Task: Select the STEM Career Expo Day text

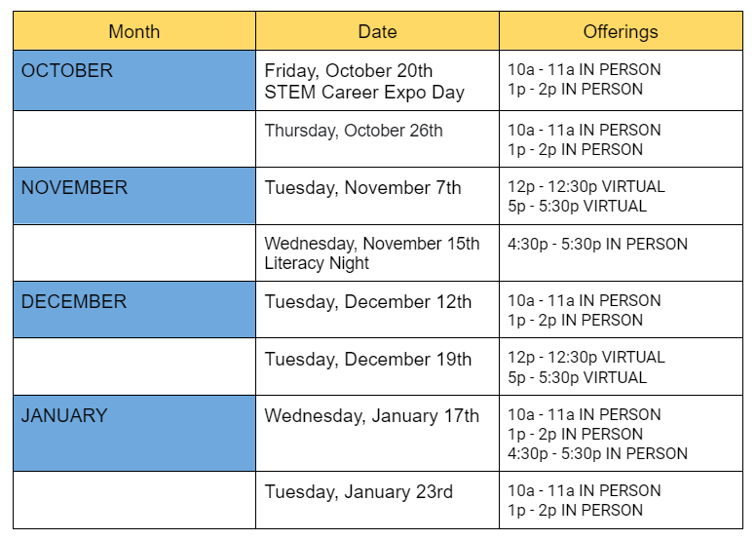Action: (364, 93)
